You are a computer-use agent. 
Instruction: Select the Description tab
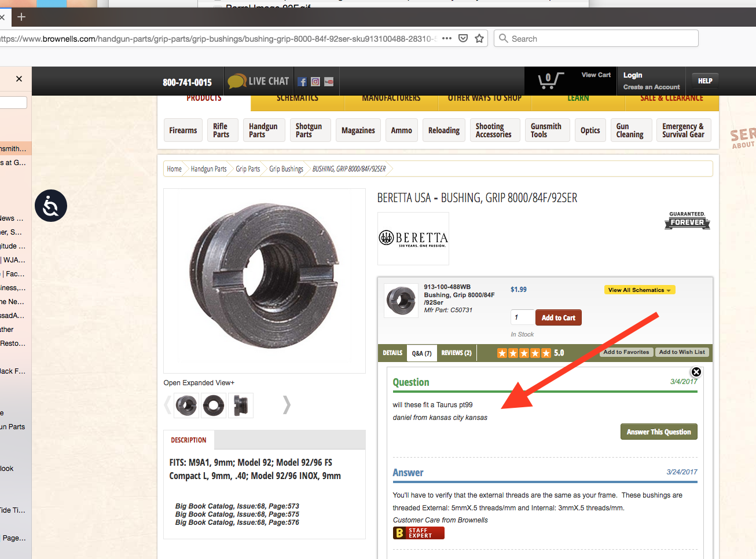[189, 440]
